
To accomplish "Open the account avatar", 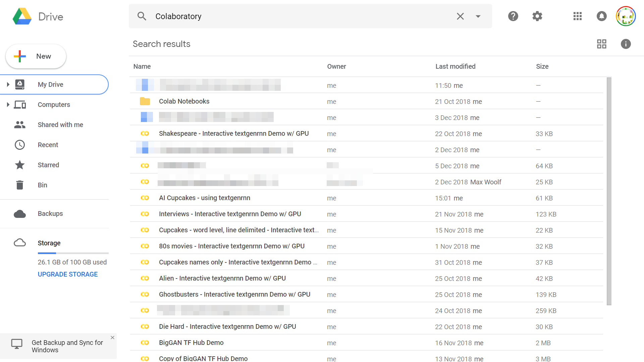I will coord(626,16).
